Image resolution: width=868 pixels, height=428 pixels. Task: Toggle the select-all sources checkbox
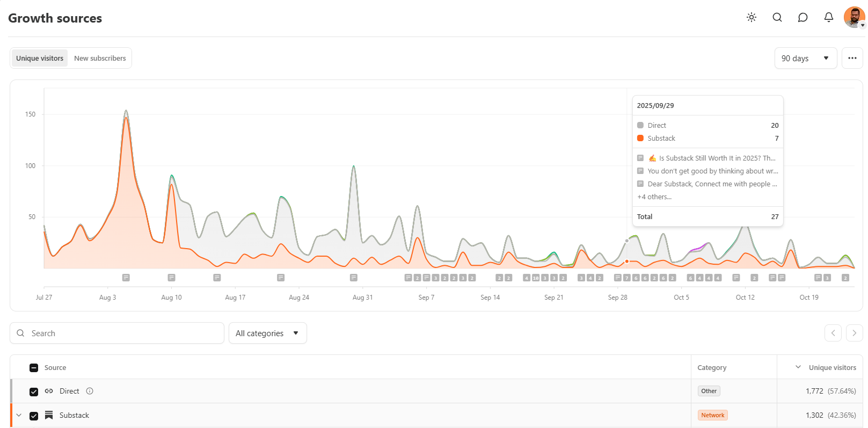(34, 368)
